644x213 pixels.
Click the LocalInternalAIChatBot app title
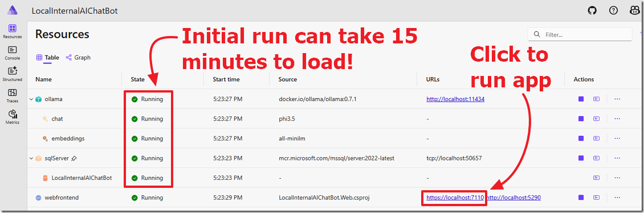tap(75, 11)
